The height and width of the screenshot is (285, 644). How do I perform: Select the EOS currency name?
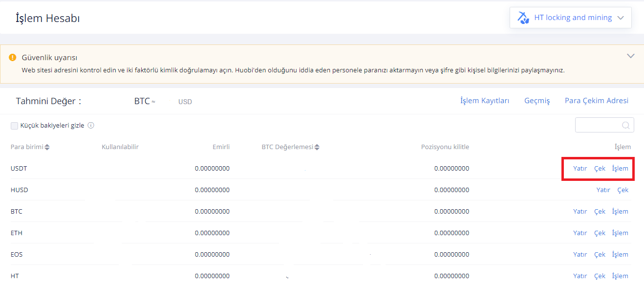(17, 255)
